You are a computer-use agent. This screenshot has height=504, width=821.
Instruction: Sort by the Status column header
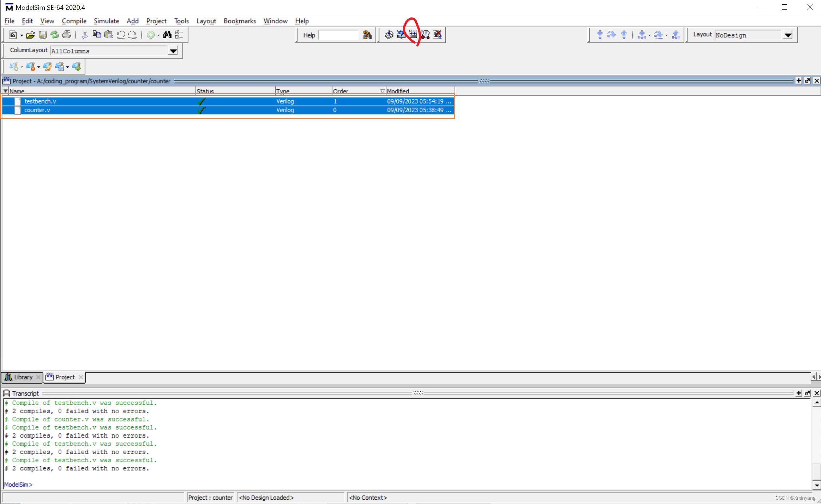[235, 91]
